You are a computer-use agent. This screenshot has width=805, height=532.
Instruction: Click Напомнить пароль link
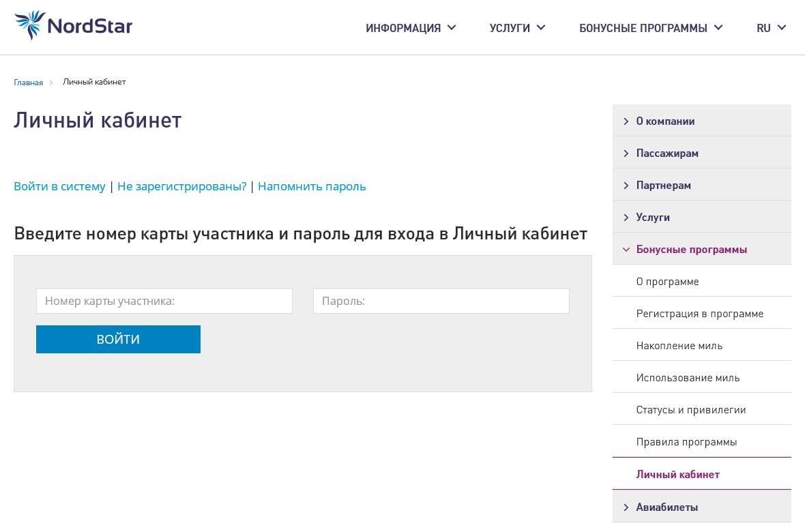pos(312,186)
